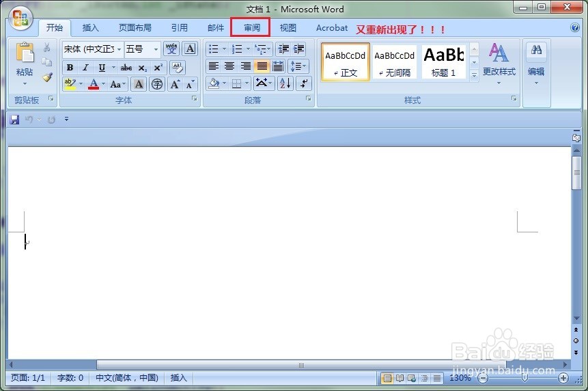Open the 视图 tab
Screen dimensions: 588x391
click(288, 28)
